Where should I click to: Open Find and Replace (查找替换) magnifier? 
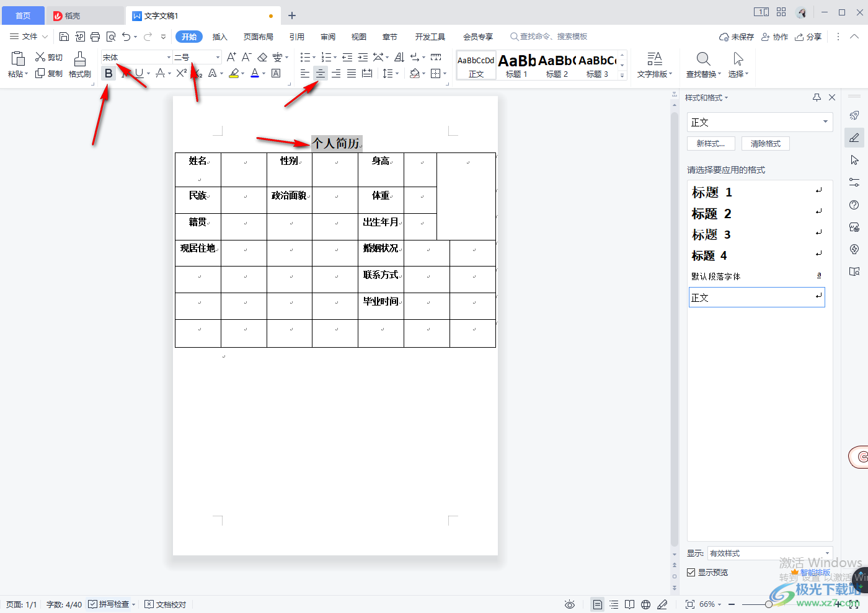[x=703, y=59]
